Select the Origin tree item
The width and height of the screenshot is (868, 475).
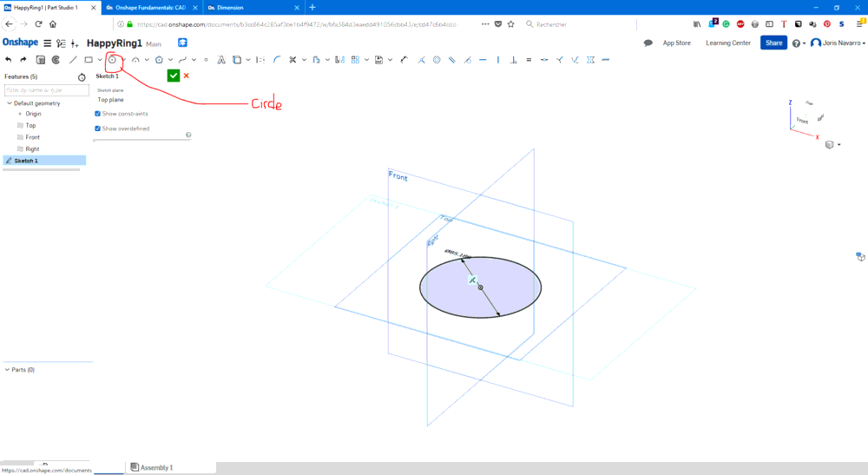pyautogui.click(x=33, y=114)
